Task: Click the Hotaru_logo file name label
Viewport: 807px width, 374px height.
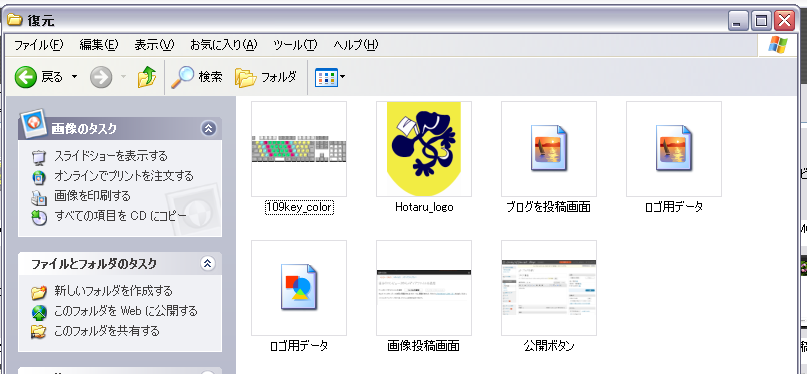Action: coord(424,207)
